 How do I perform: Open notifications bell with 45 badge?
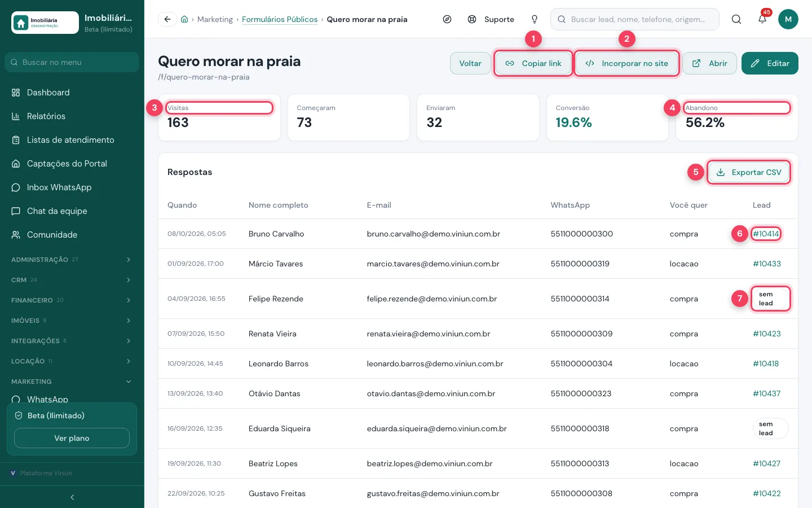tap(762, 19)
